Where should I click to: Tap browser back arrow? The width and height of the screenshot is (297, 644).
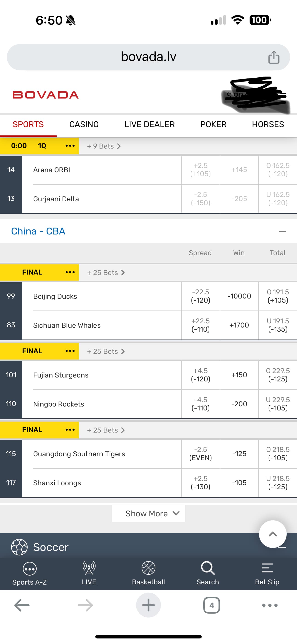(x=22, y=605)
